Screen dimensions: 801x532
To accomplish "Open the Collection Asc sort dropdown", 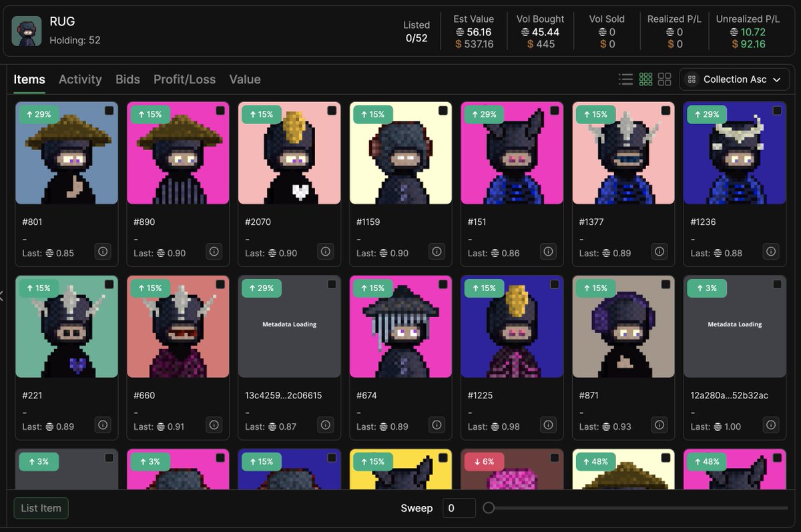I will 734,79.
